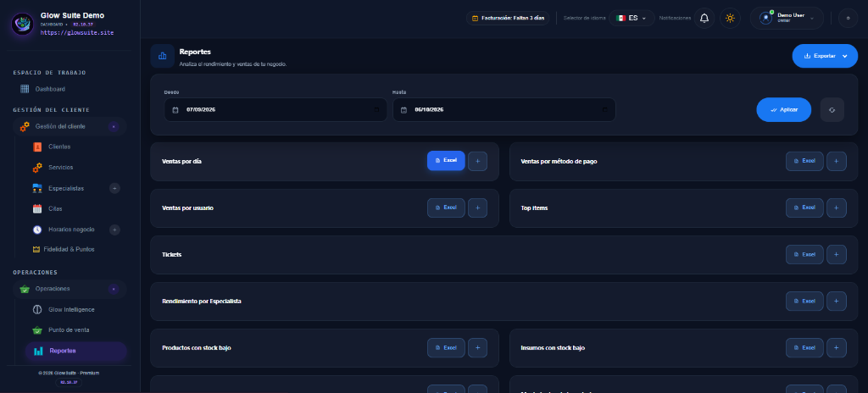The height and width of the screenshot is (393, 868).
Task: Open Especialistas in the sidebar
Action: [x=66, y=188]
